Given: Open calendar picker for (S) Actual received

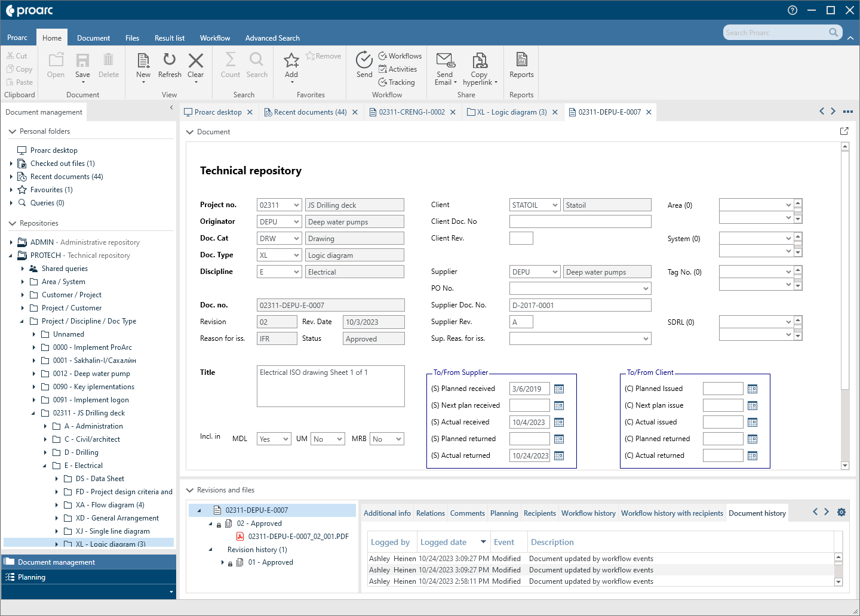Looking at the screenshot, I should coord(558,422).
